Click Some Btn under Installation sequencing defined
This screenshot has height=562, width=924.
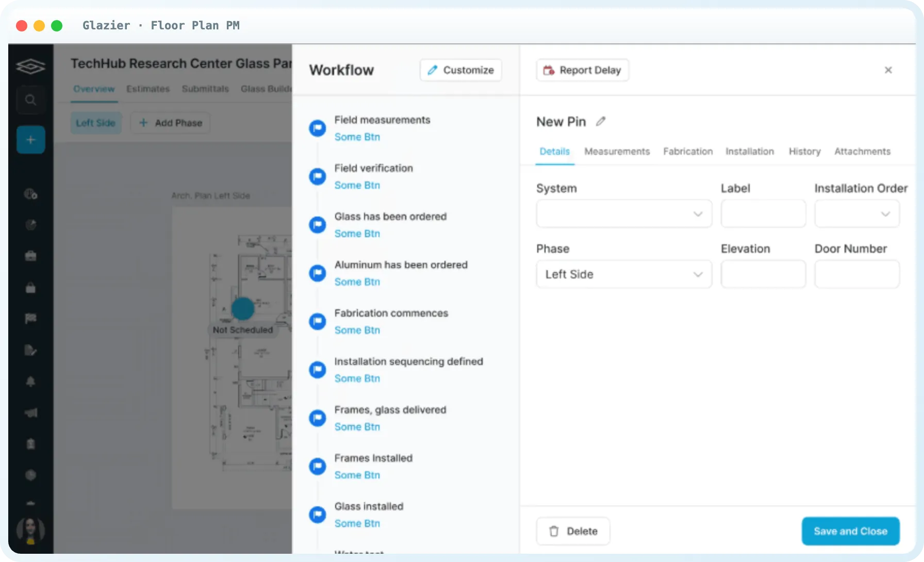[x=357, y=379]
